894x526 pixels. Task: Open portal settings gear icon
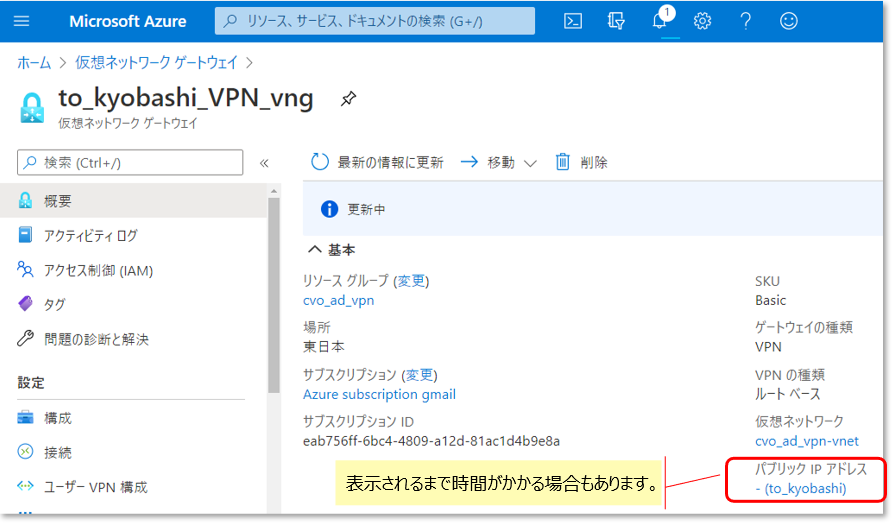click(702, 21)
